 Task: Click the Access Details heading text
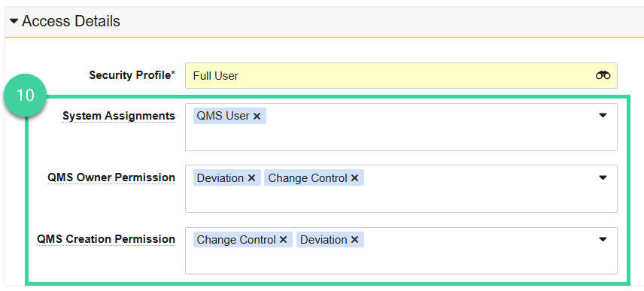71,21
